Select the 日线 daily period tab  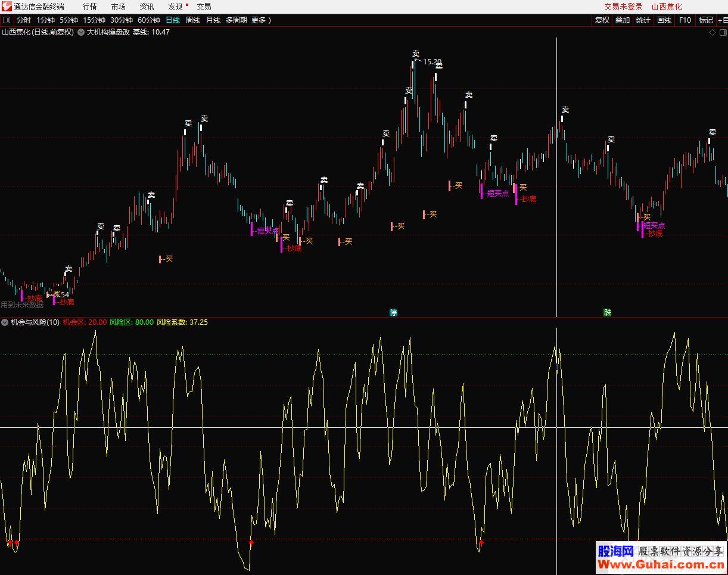(173, 20)
